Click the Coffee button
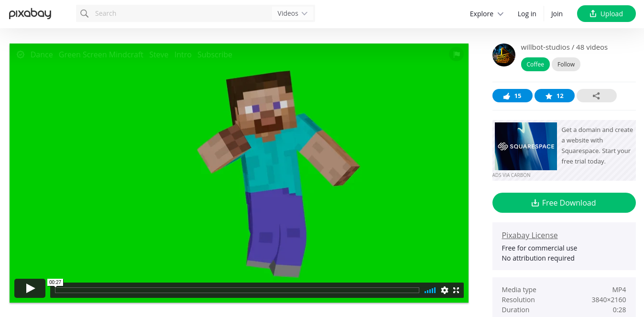Screen dimensions: 644x317 pos(535,65)
